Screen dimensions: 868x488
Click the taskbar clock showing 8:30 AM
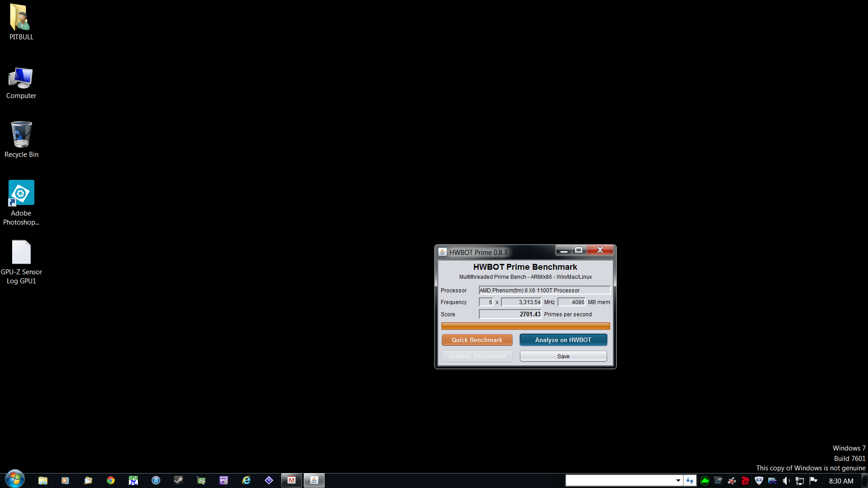[841, 481]
